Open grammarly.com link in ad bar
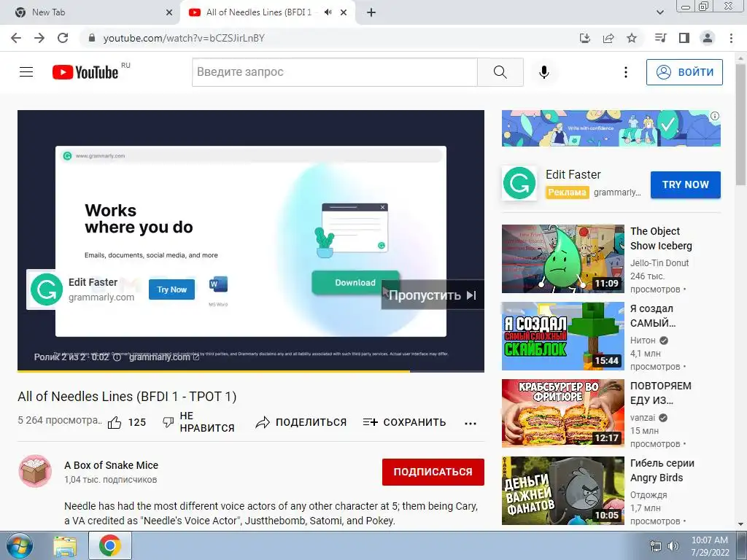This screenshot has height=560, width=747. 164,357
